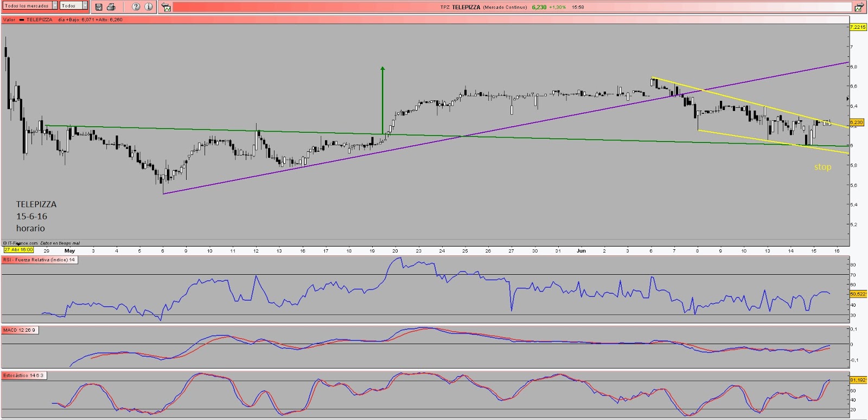This screenshot has height=420, width=868.
Task: Click the previous chart arrow icon
Action: pos(167,8)
